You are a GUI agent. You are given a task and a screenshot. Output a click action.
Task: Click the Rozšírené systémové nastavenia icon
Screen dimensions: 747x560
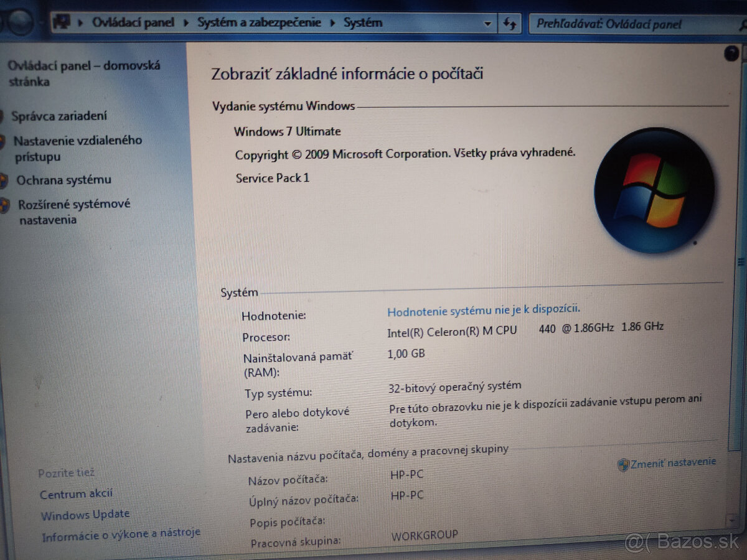(x=4, y=204)
